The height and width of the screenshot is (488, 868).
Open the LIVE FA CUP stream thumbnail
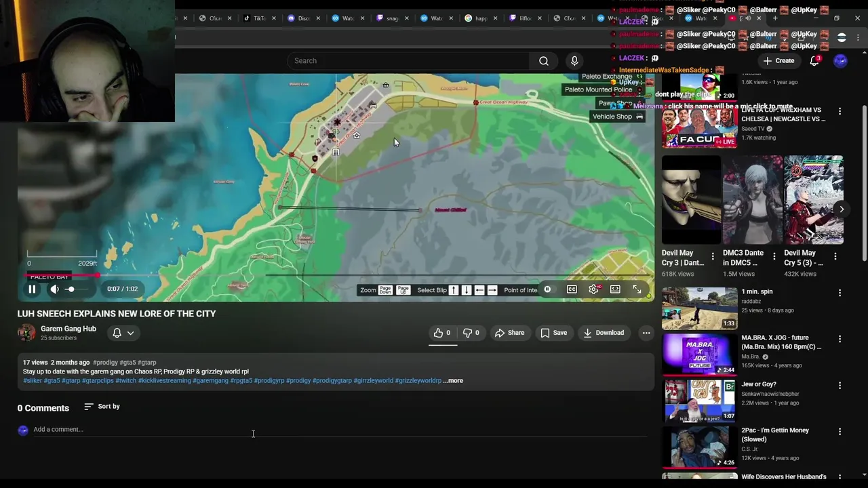pyautogui.click(x=699, y=127)
